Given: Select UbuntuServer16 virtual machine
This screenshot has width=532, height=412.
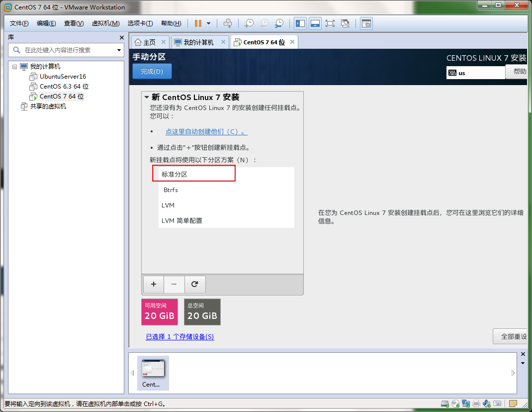Looking at the screenshot, I should (x=63, y=77).
